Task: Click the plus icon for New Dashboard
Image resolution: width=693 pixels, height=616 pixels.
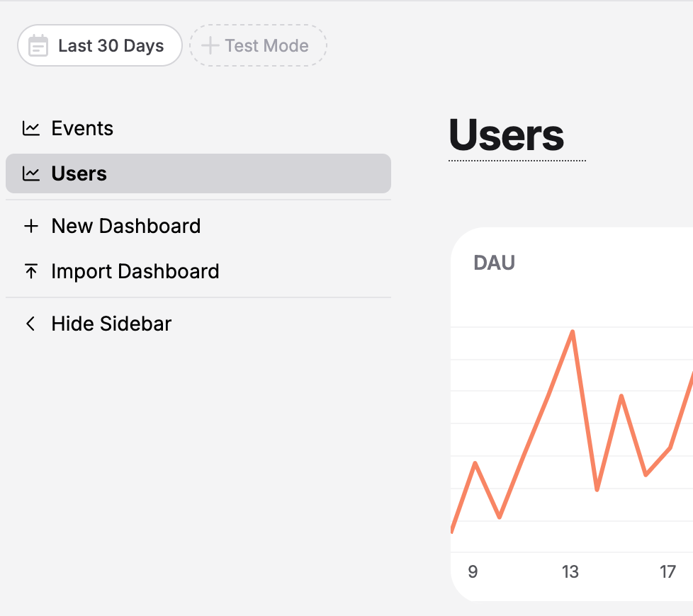Action: click(x=31, y=226)
